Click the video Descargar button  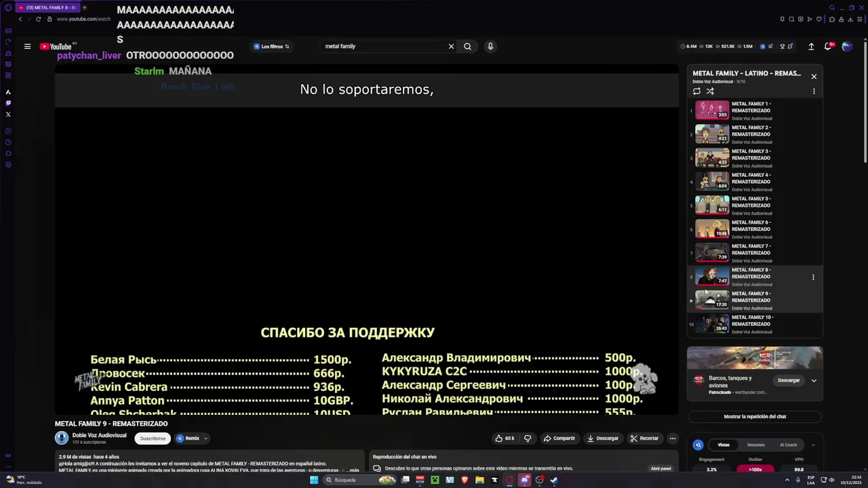click(x=603, y=439)
